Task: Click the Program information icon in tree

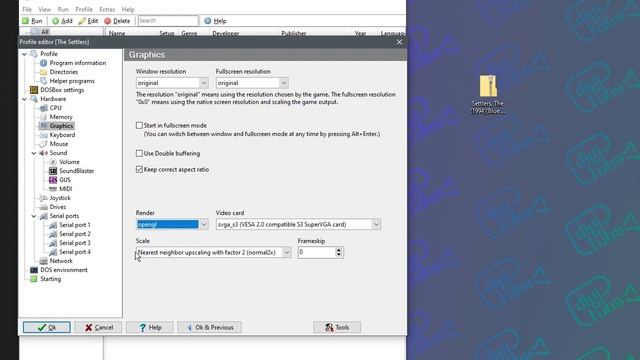Action: tap(43, 63)
